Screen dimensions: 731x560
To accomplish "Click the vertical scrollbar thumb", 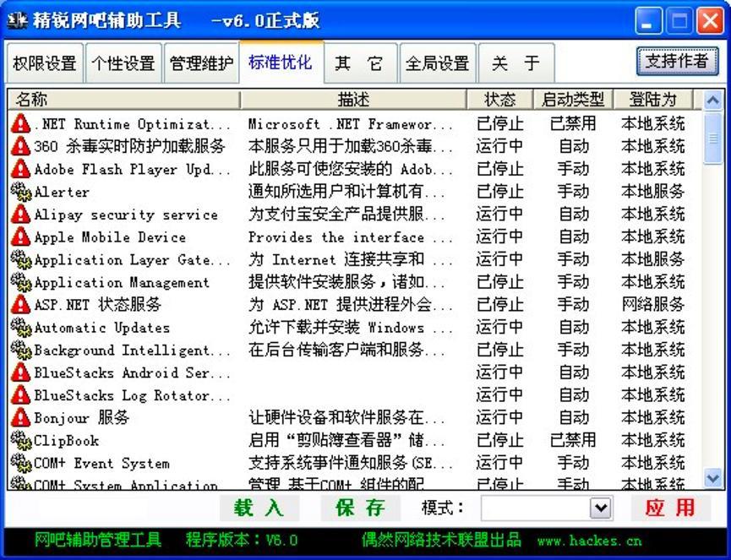I will (712, 138).
